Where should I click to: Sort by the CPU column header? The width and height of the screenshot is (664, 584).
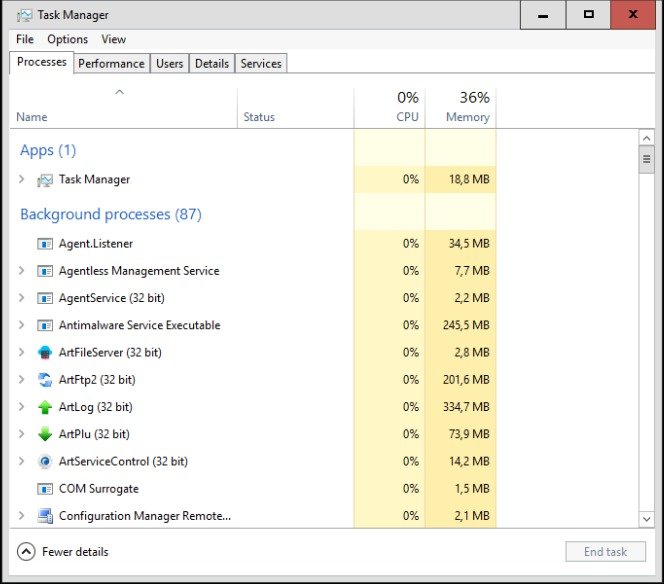point(390,108)
